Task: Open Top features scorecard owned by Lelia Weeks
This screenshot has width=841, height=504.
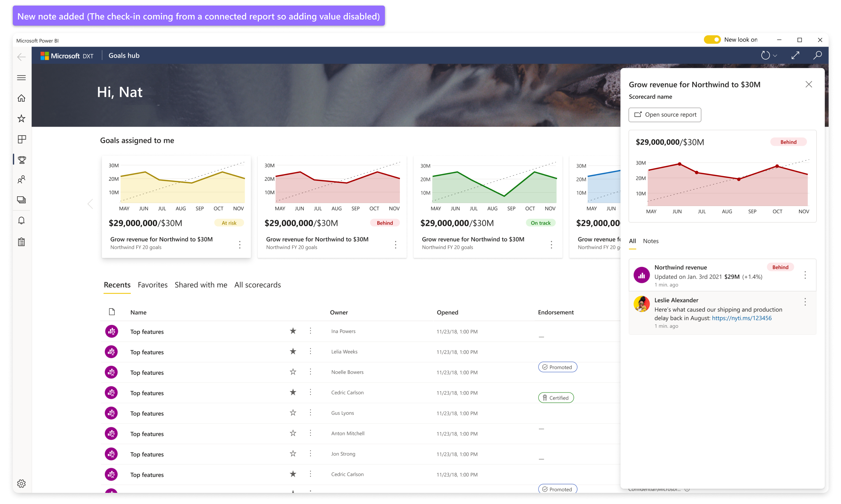Action: point(147,352)
